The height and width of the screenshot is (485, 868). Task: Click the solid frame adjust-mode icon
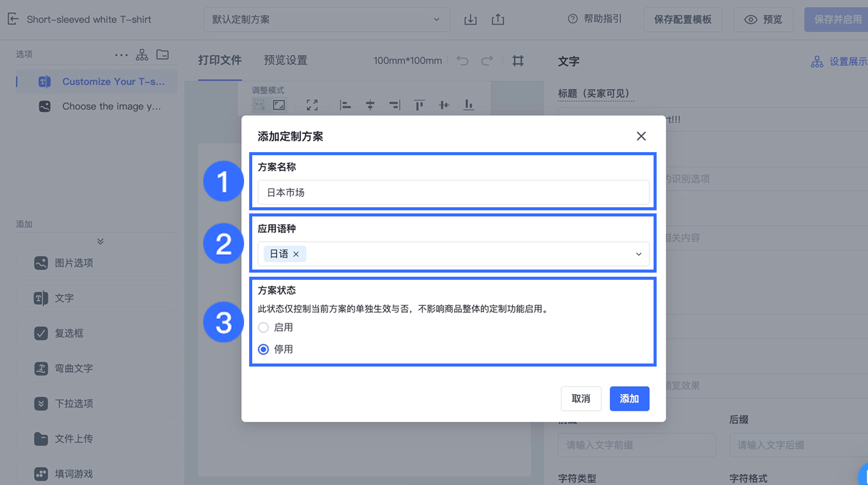pyautogui.click(x=279, y=105)
